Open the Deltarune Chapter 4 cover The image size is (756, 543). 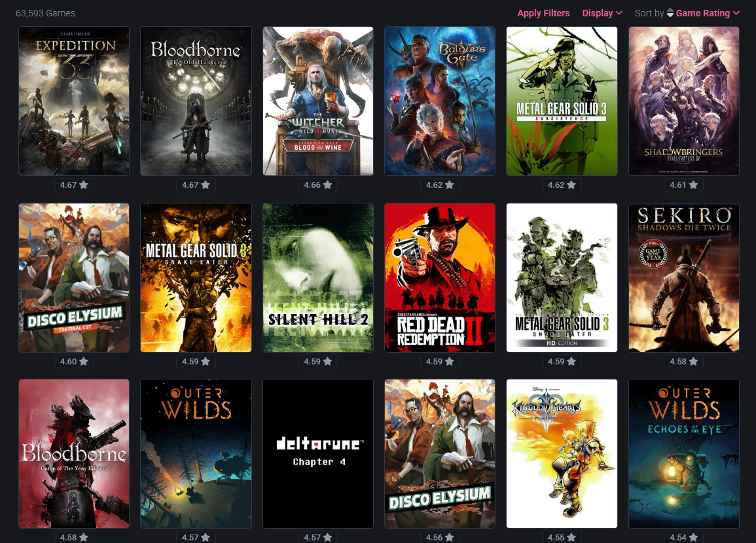click(317, 454)
